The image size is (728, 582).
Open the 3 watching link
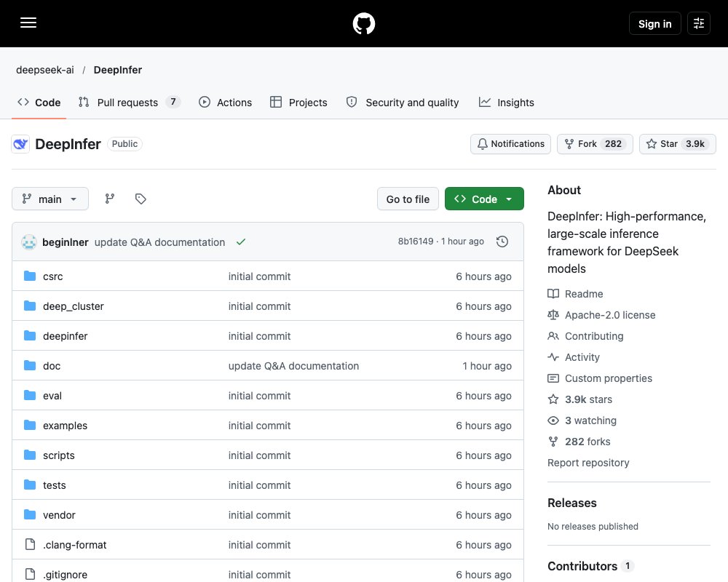coord(590,420)
